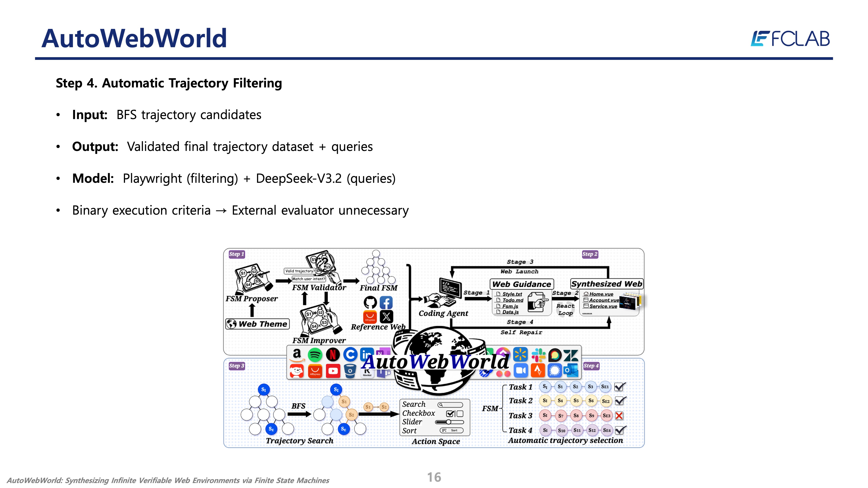The height and width of the screenshot is (488, 868).
Task: Click the Search field in Action Space
Action: coord(450,404)
